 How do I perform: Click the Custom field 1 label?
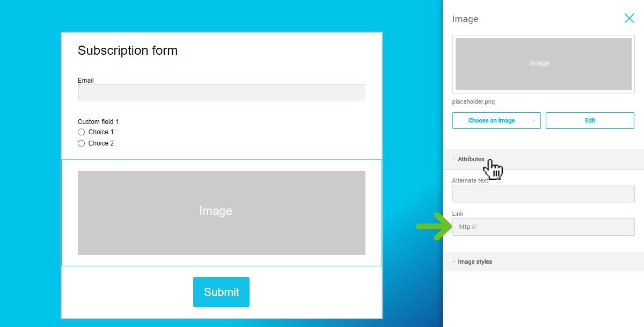pos(98,122)
